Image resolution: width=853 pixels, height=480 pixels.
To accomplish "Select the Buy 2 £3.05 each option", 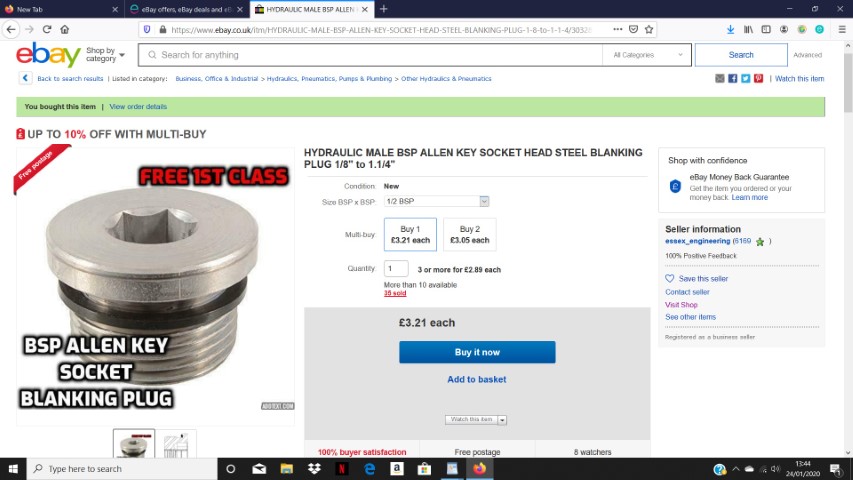I will (x=469, y=235).
